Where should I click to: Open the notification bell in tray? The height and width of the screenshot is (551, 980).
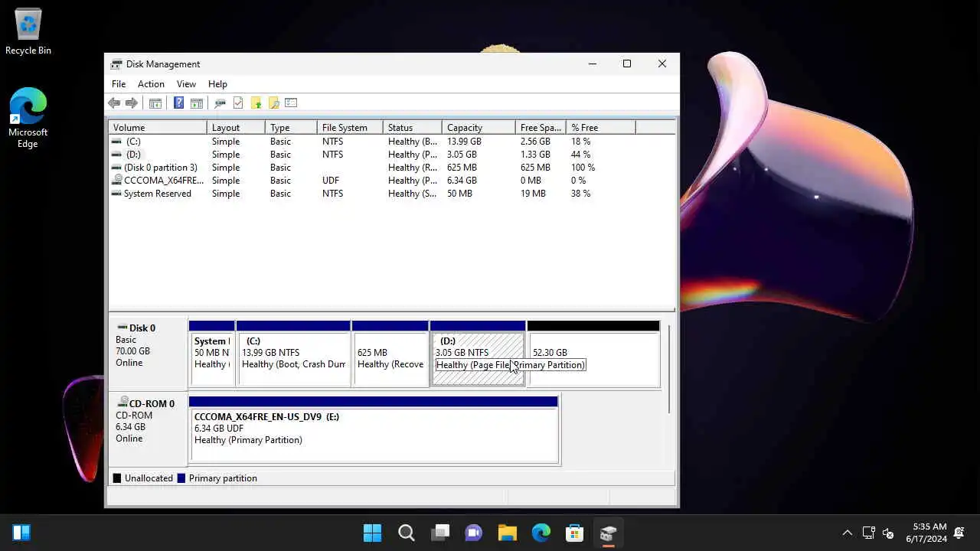[x=959, y=533]
